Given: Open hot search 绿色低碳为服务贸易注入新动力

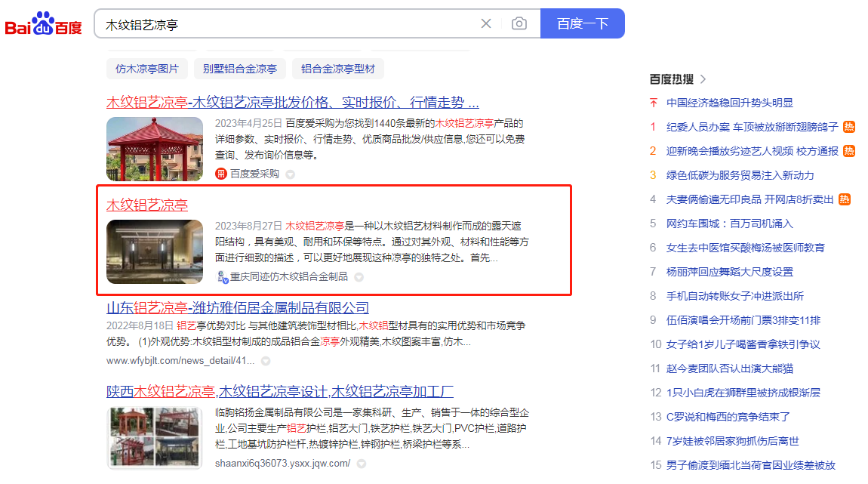Looking at the screenshot, I should [x=740, y=175].
